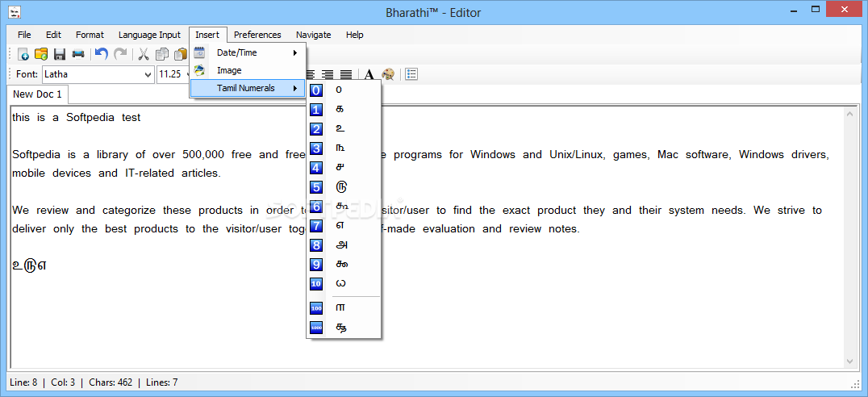The width and height of the screenshot is (868, 397).
Task: Open the Help menu
Action: (x=355, y=35)
